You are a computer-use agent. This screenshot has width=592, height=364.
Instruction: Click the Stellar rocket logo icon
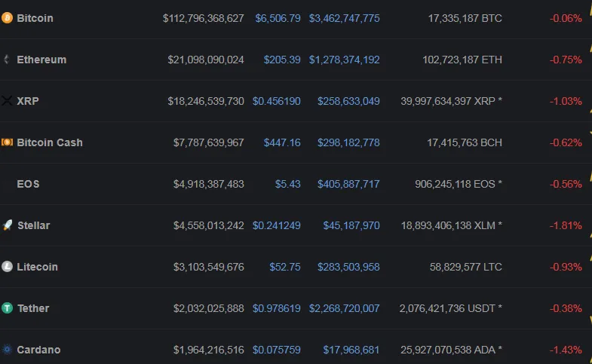click(8, 225)
